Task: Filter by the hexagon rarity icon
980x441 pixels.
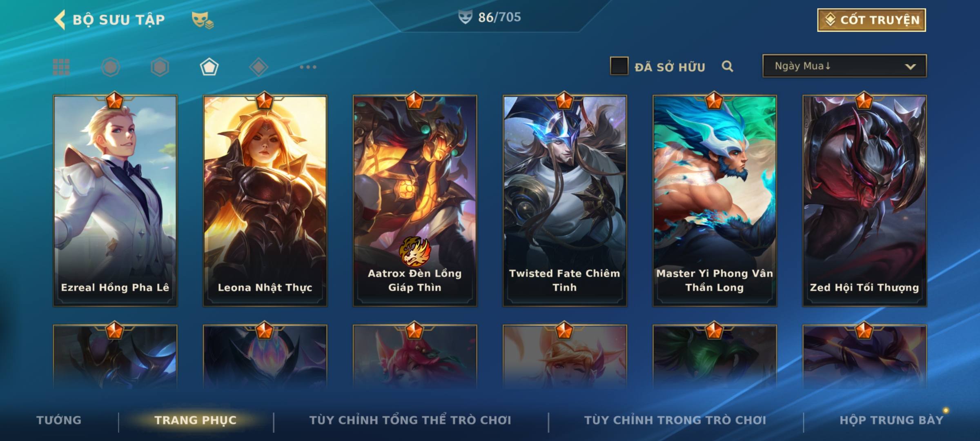Action: (x=160, y=67)
